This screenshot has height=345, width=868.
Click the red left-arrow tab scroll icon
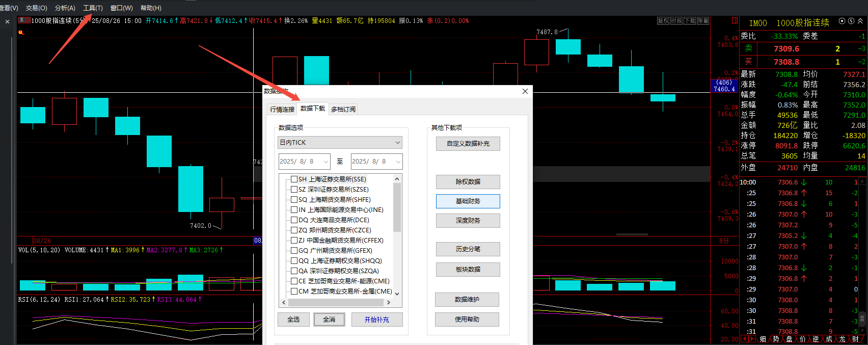745,339
